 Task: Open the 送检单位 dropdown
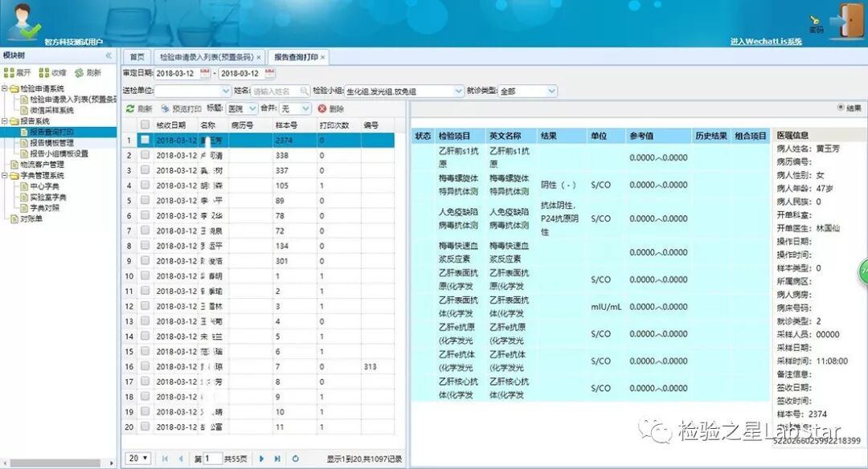(x=226, y=91)
